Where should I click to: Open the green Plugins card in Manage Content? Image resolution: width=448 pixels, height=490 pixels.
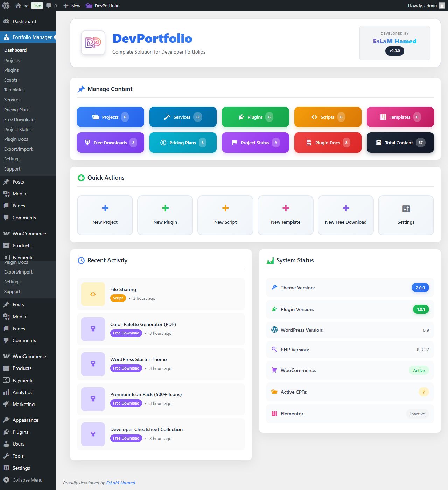pyautogui.click(x=255, y=117)
